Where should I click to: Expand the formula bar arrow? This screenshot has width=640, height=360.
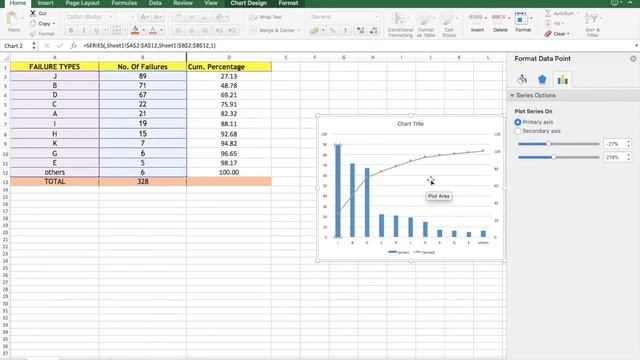coord(636,46)
